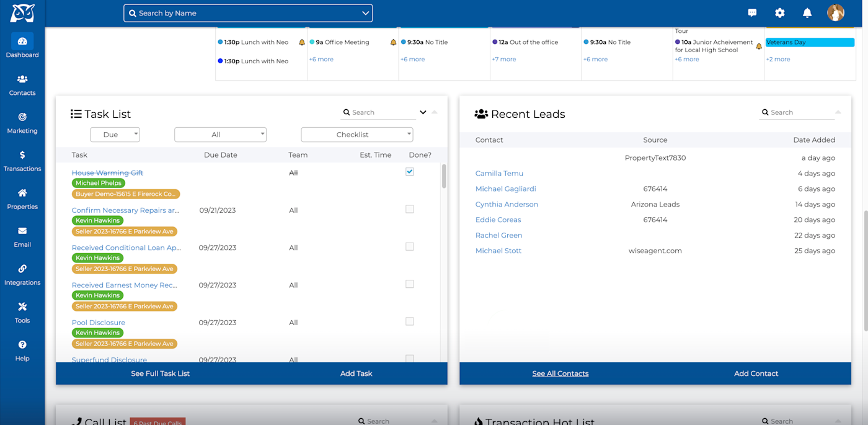Mark Confirm Necessary Repairs task done
This screenshot has height=425, width=868.
tap(410, 209)
